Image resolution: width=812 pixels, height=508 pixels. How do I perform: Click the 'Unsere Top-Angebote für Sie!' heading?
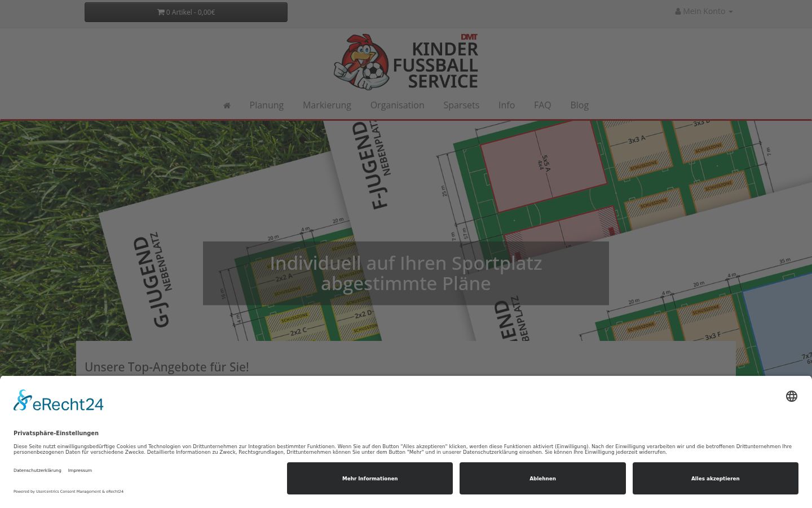pyautogui.click(x=167, y=367)
